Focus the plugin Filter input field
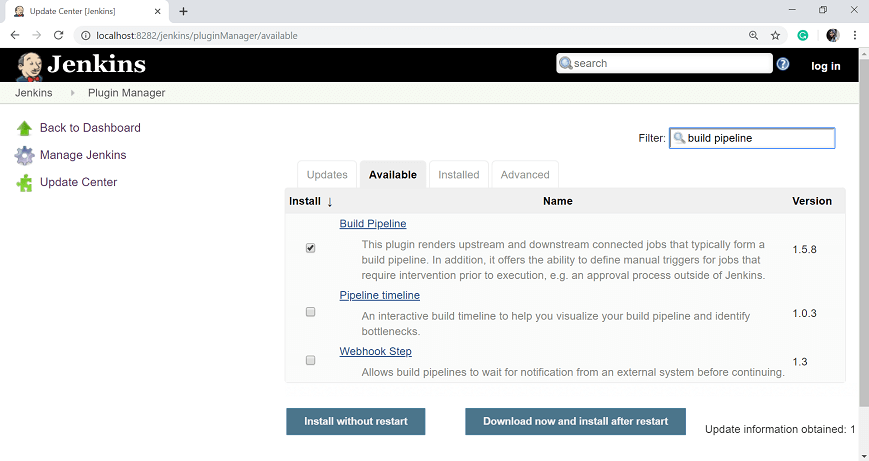This screenshot has width=869, height=461. pyautogui.click(x=752, y=138)
